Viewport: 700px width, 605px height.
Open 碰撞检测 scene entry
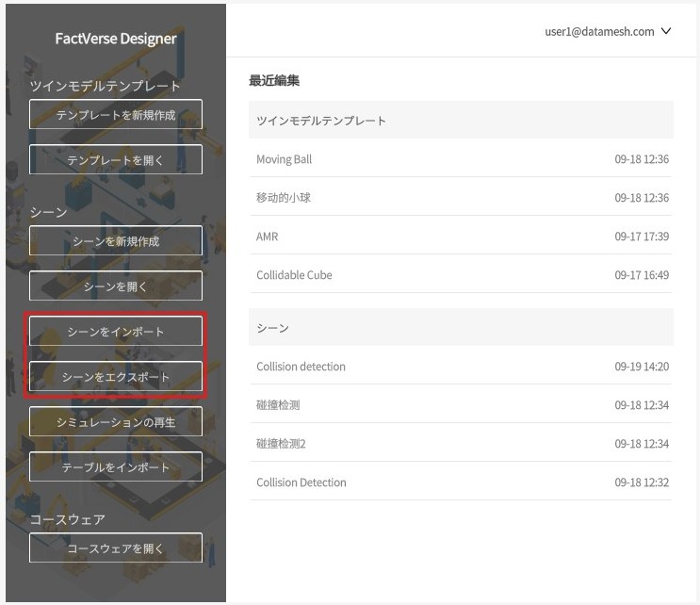pos(278,405)
